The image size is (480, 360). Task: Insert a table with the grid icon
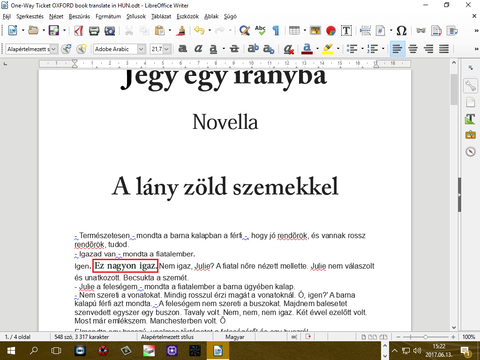click(x=294, y=31)
